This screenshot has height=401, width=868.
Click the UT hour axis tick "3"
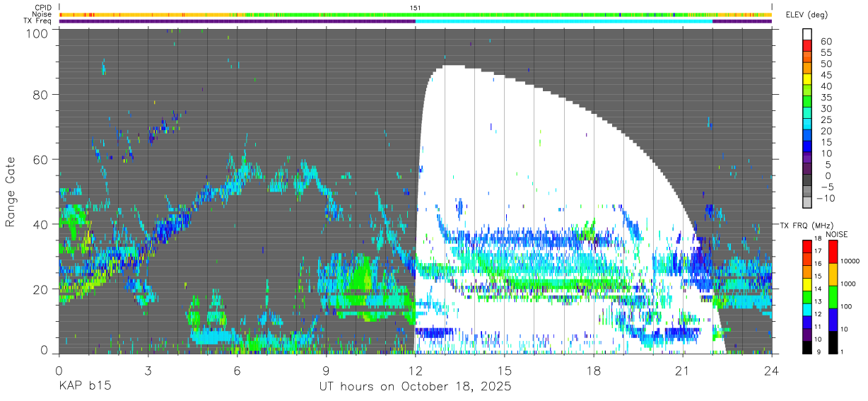click(x=148, y=371)
